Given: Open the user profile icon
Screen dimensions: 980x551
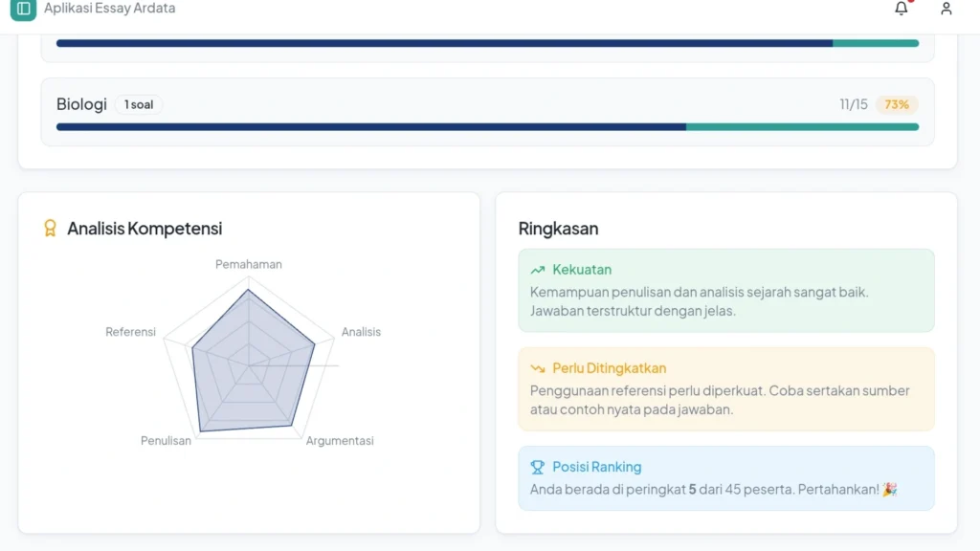Looking at the screenshot, I should (x=946, y=8).
